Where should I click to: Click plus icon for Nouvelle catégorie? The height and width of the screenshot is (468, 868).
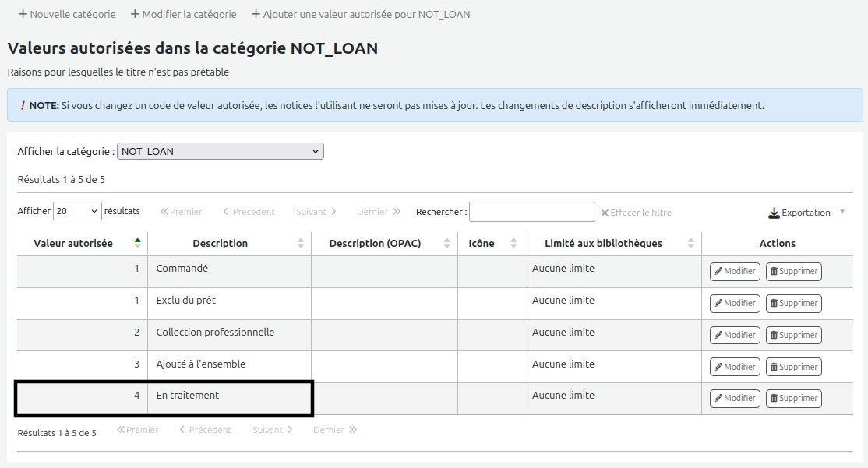[23, 14]
